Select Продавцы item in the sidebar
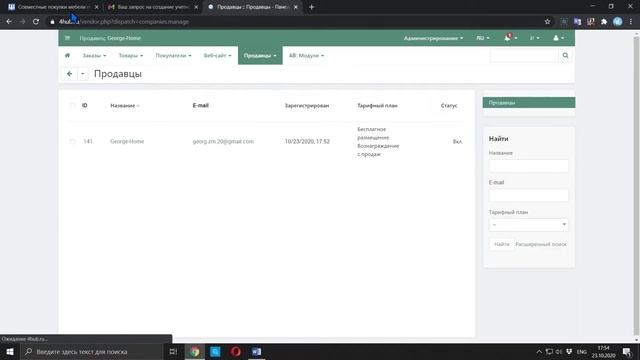Screen dimensions: 640x360 click(x=529, y=102)
